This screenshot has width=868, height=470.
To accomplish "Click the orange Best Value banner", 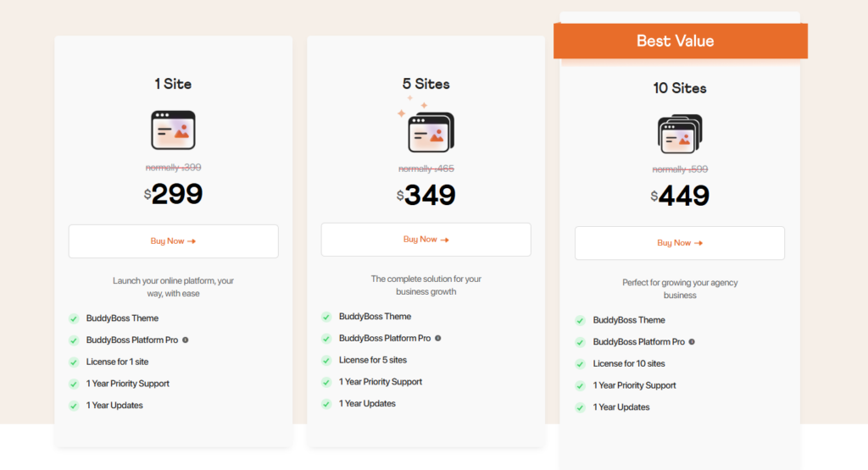I will tap(680, 41).
